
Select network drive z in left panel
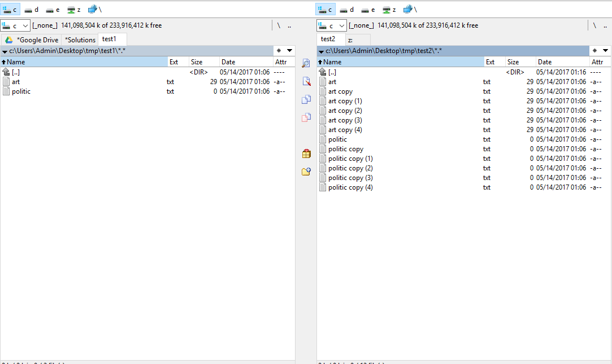point(72,9)
